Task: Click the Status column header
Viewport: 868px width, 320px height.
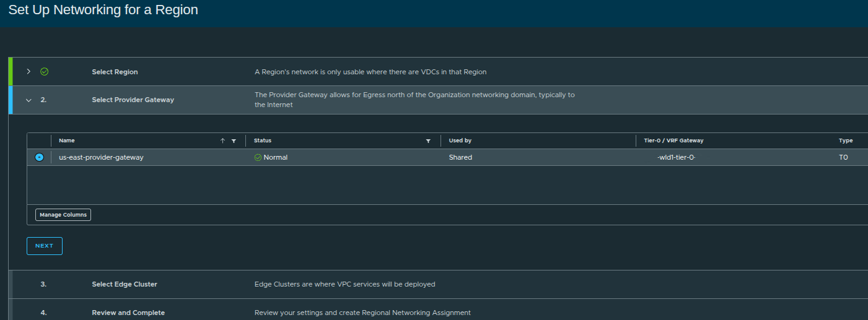Action: (263, 141)
